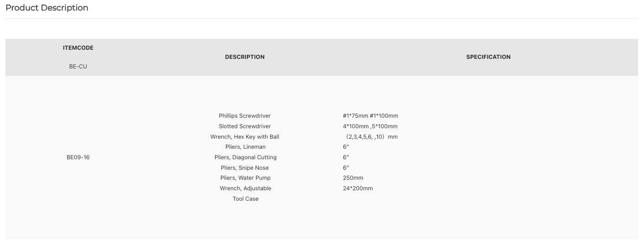This screenshot has height=245, width=644.
Task: Select the Pliers, Water Pump entry
Action: tap(246, 178)
